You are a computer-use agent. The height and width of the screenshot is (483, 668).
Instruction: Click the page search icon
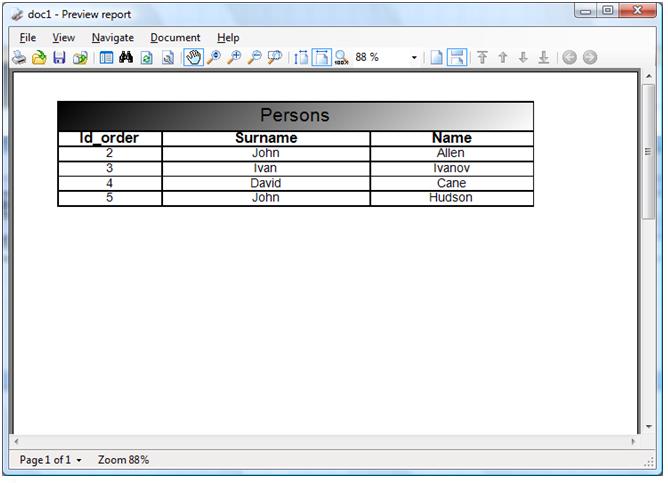click(168, 58)
